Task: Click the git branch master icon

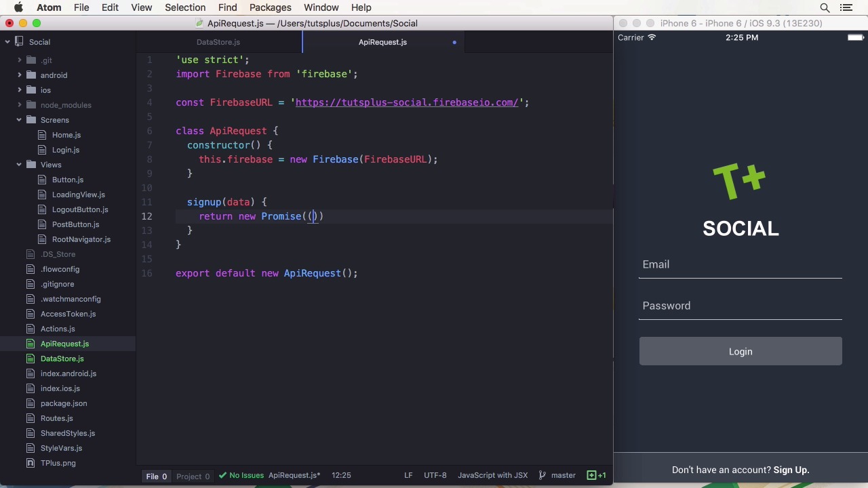Action: pyautogui.click(x=542, y=475)
